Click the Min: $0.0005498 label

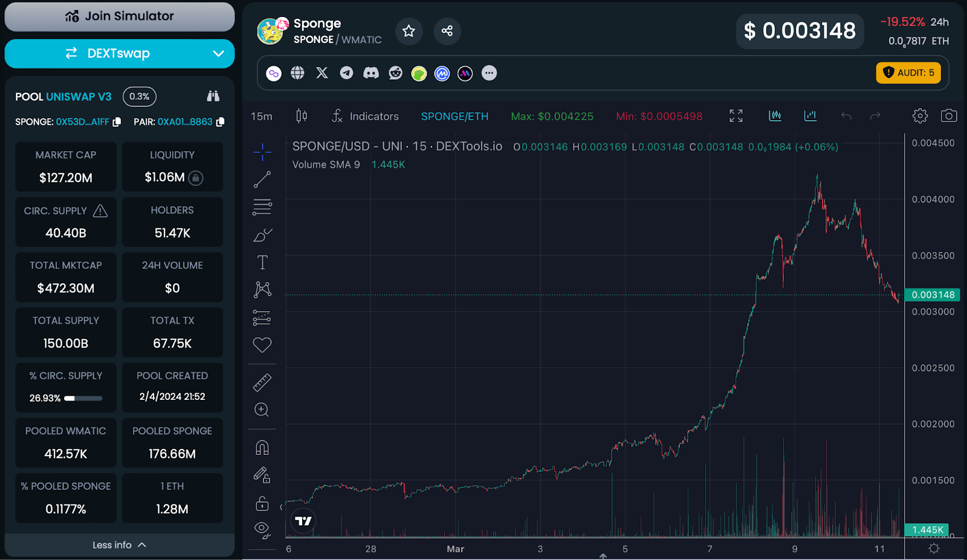(x=659, y=117)
